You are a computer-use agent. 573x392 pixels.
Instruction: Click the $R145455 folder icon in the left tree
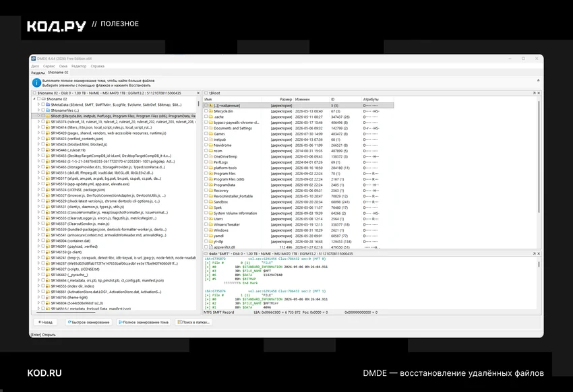click(48, 156)
